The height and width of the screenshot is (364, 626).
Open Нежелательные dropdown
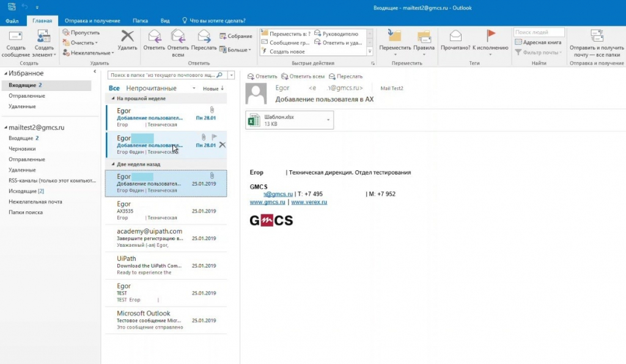tap(88, 53)
